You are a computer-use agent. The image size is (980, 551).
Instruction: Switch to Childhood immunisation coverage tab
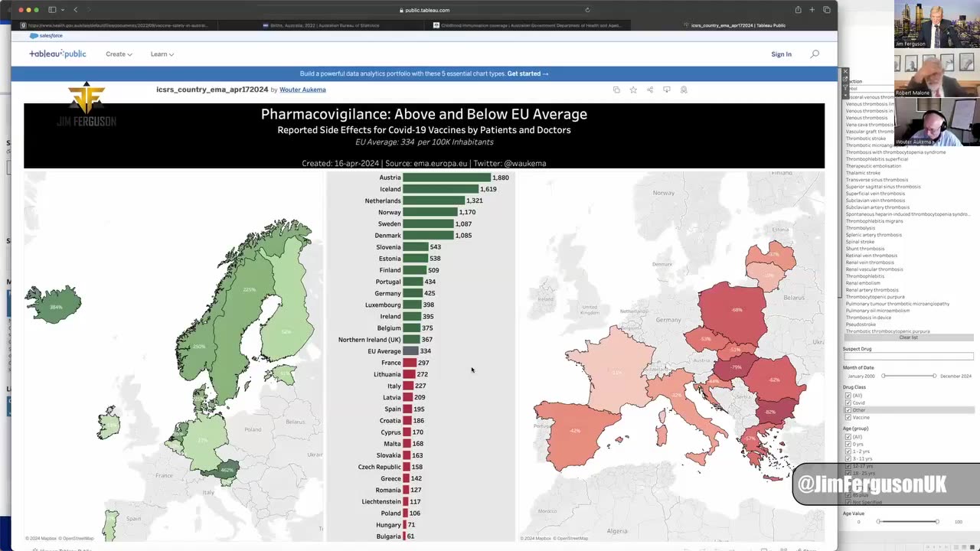527,25
